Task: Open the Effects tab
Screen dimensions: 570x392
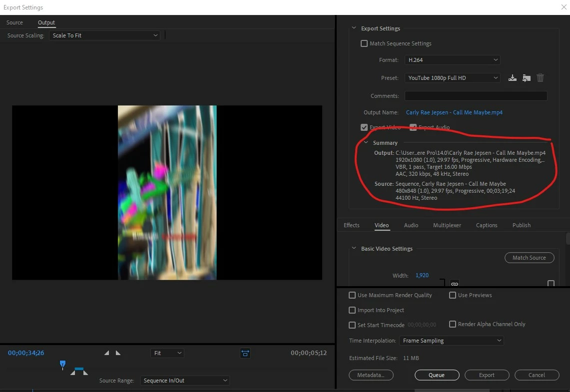Action: click(351, 225)
